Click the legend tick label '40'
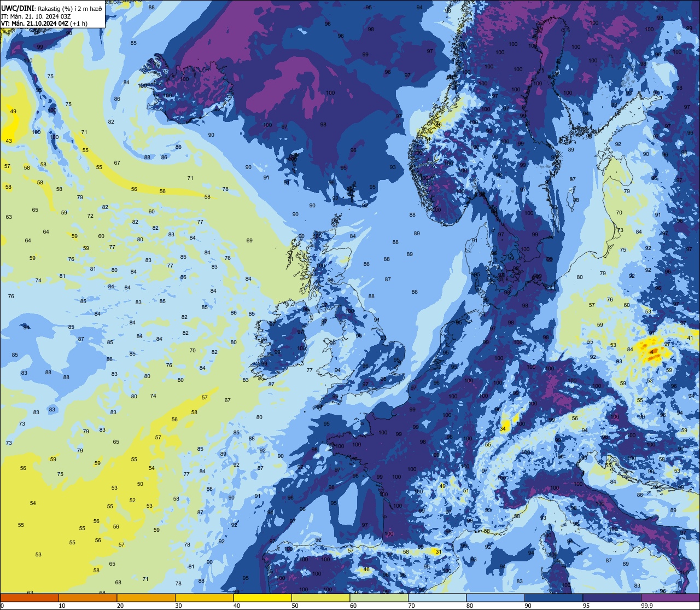 [x=237, y=606]
